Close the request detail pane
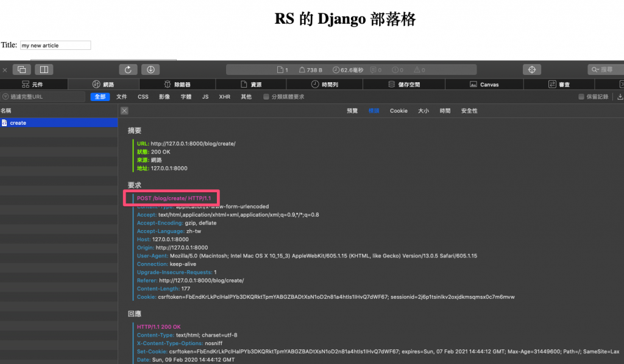This screenshot has width=624, height=364. [124, 111]
